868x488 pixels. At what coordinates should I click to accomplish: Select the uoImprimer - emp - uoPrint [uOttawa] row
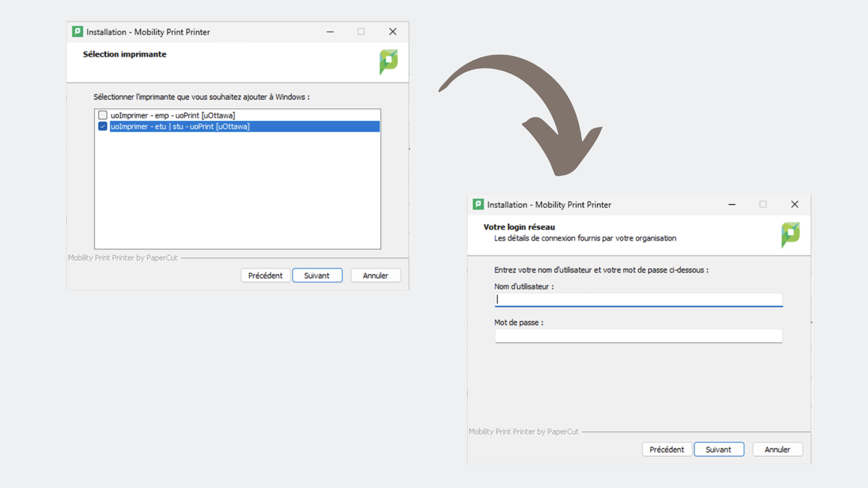[x=237, y=115]
